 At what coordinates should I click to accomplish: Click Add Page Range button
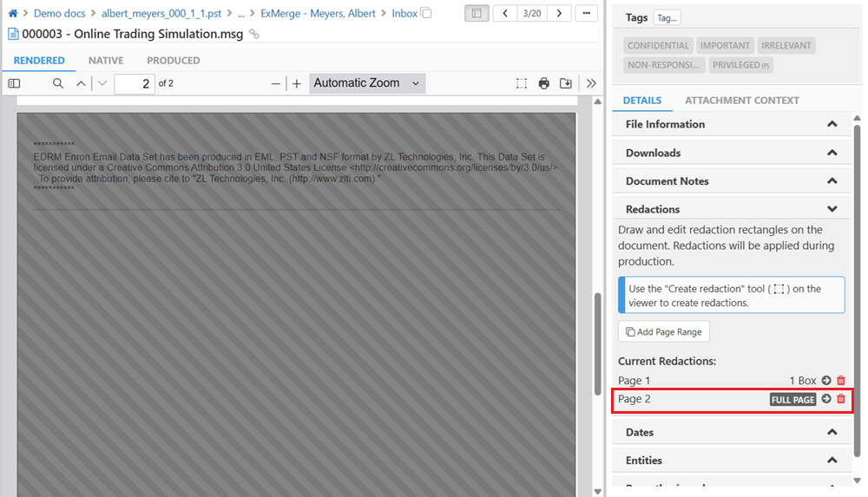(x=664, y=332)
